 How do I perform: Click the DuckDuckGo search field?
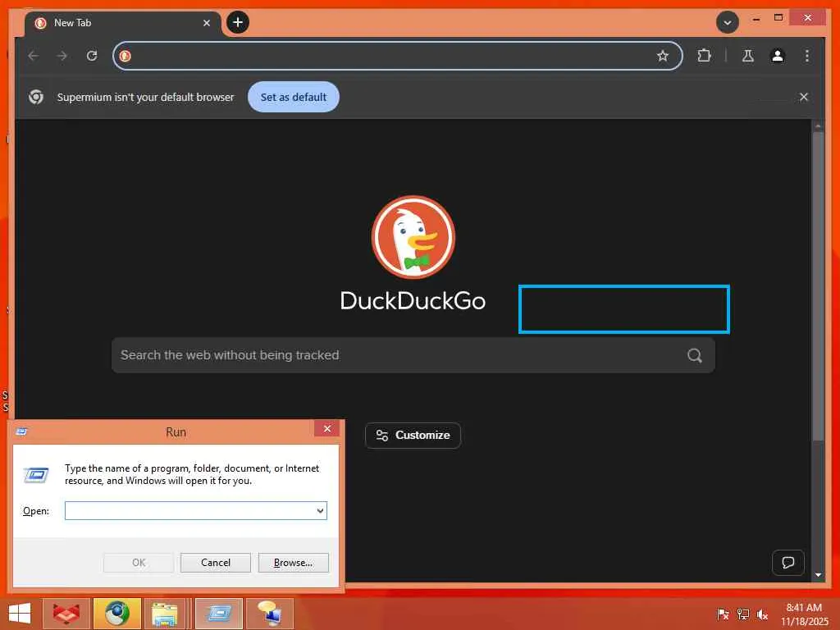(x=413, y=355)
